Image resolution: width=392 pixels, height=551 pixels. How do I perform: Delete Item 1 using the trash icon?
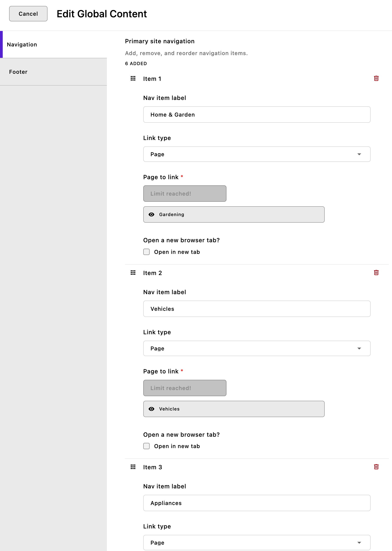tap(376, 79)
